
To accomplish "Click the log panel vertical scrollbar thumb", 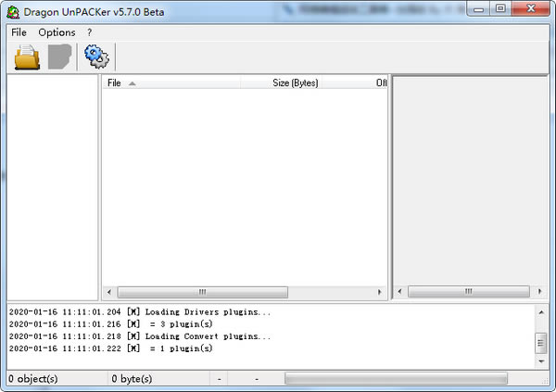I will coord(541,343).
